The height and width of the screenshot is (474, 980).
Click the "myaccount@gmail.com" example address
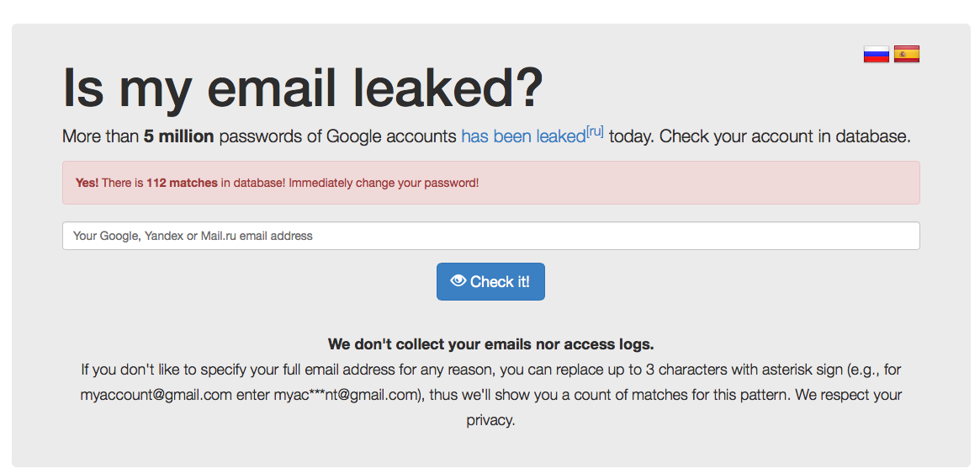156,395
